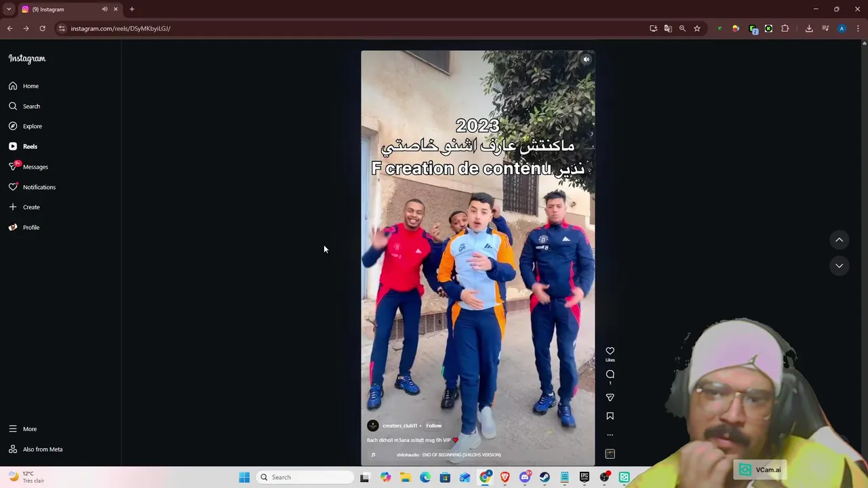This screenshot has width=868, height=488.
Task: Open a new browser tab
Action: (x=132, y=9)
